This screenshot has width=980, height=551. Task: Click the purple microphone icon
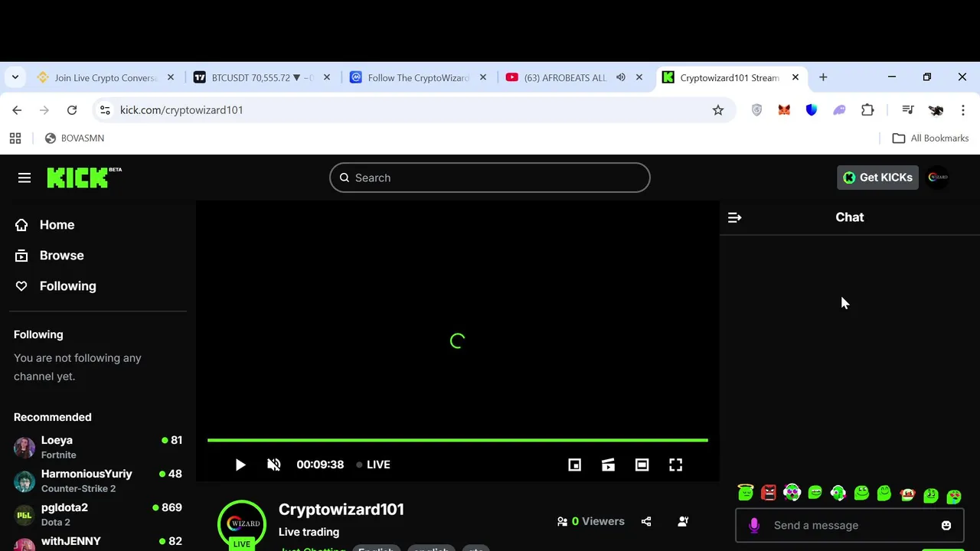pos(754,525)
